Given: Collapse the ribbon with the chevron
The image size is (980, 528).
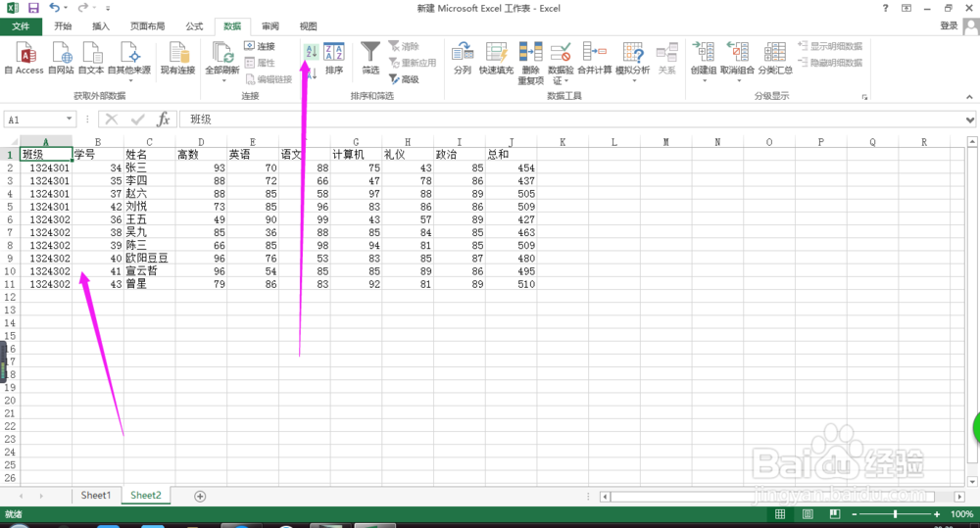Looking at the screenshot, I should point(969,97).
